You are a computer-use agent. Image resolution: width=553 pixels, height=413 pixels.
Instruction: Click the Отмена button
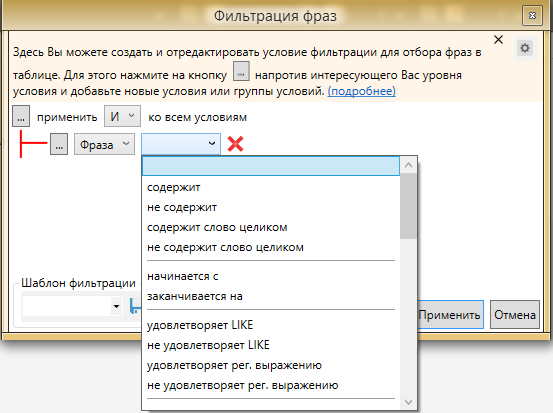click(515, 315)
